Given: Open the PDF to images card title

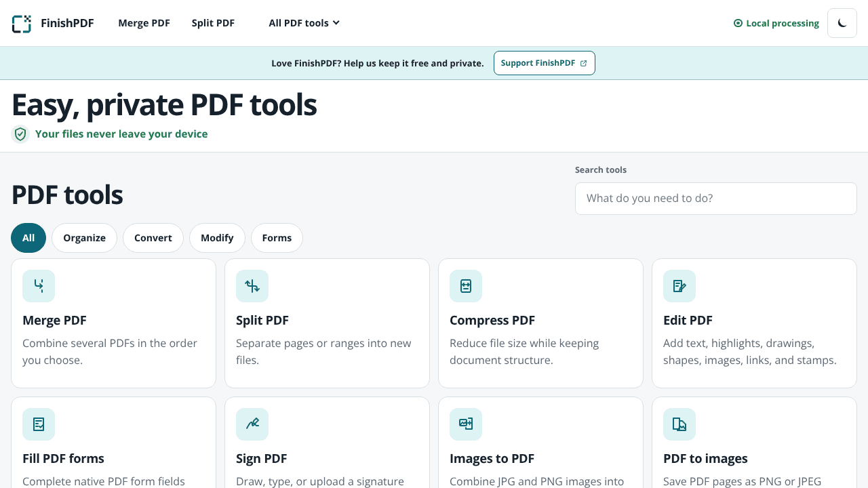Looking at the screenshot, I should [705, 459].
